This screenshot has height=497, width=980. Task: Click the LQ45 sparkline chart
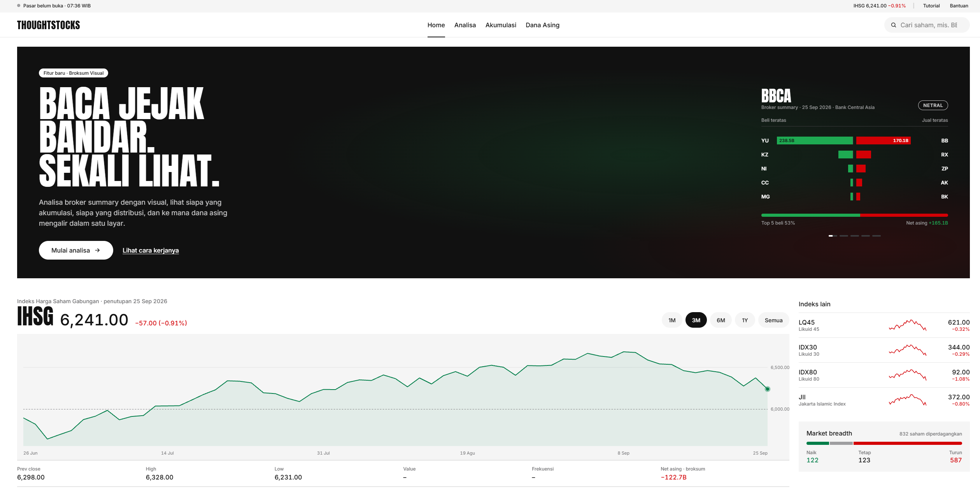click(908, 325)
